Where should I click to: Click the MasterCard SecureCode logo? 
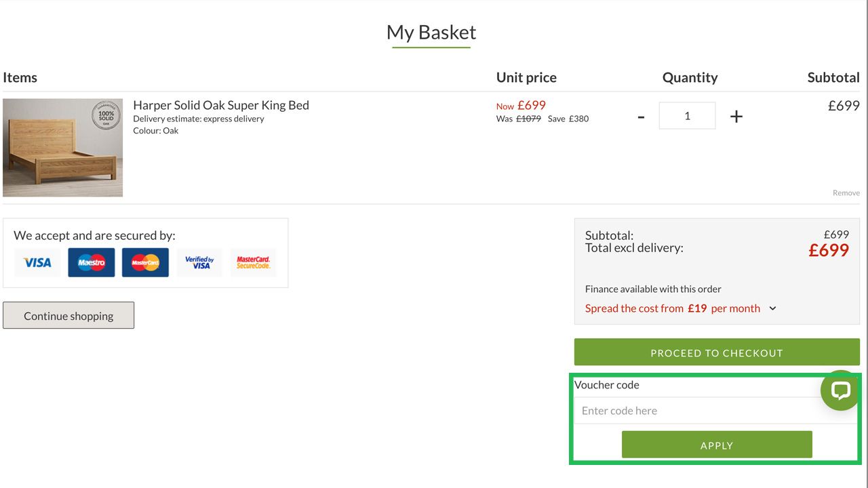click(x=253, y=262)
